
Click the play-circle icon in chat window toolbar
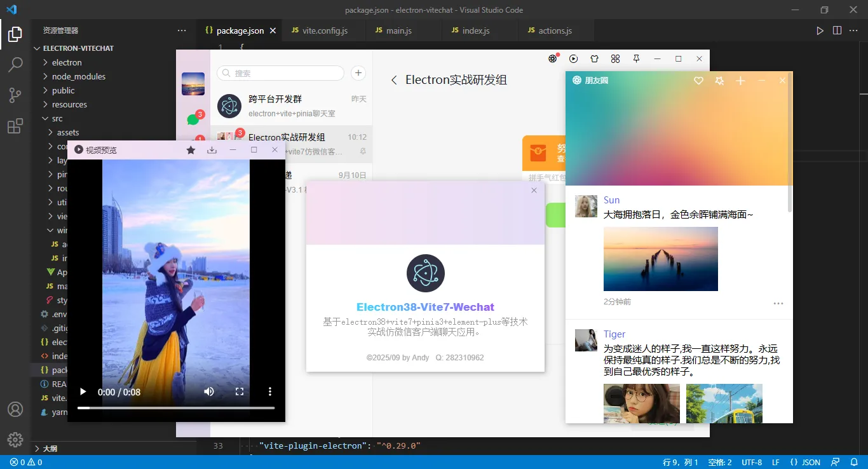pos(574,58)
